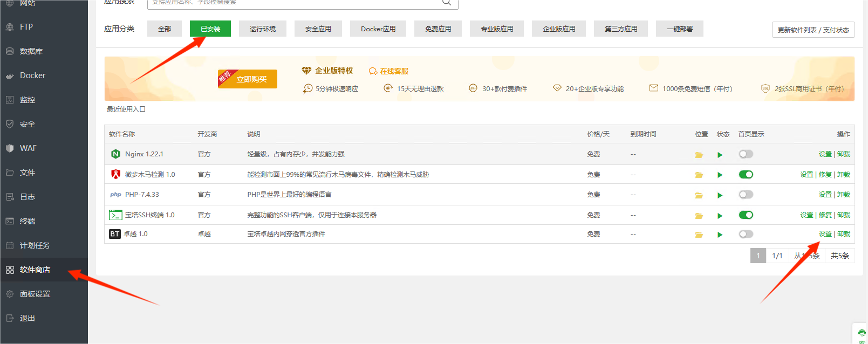Open the 在线客服 link

pyautogui.click(x=388, y=71)
